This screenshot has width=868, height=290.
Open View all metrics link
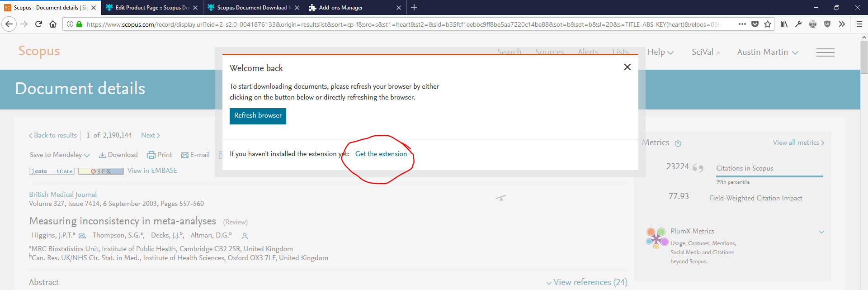click(798, 143)
